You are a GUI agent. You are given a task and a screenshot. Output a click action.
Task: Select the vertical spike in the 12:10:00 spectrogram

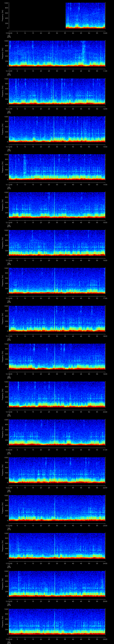click(53, 53)
